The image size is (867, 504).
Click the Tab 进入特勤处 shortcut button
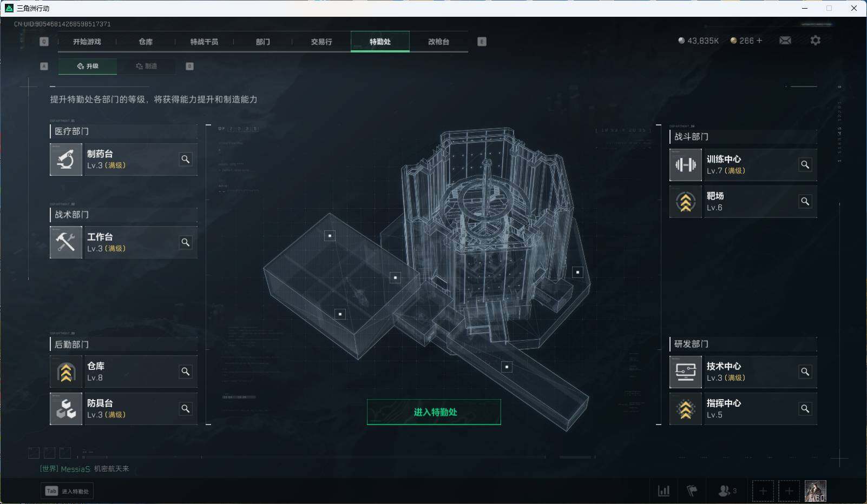coord(67,491)
